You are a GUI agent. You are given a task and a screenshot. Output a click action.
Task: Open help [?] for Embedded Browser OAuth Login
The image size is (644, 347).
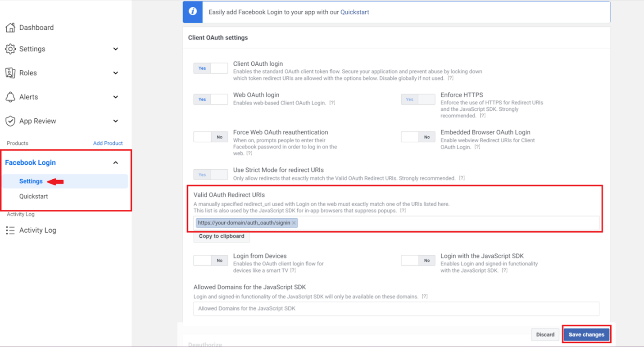tap(477, 147)
